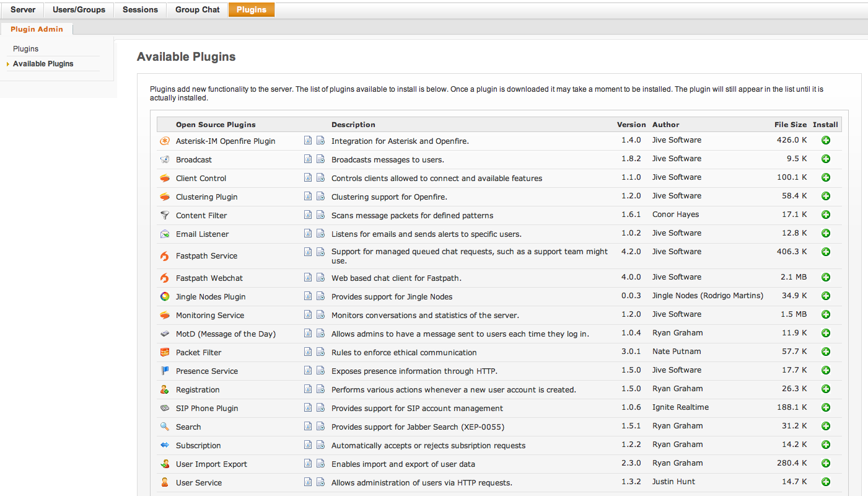868x496 pixels.
Task: Install the User Service plugin
Action: point(825,482)
